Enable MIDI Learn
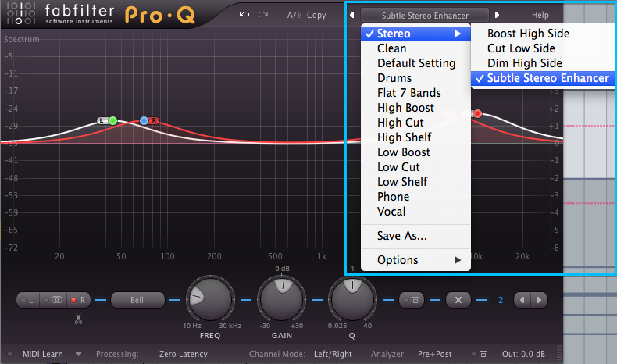Viewport: 617px width, 364px height. click(42, 354)
